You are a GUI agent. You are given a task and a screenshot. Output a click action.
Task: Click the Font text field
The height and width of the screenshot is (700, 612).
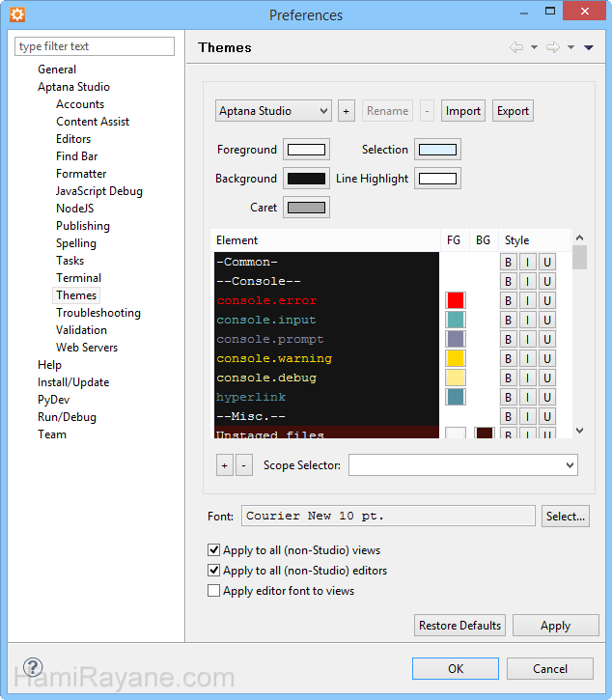[x=388, y=517]
